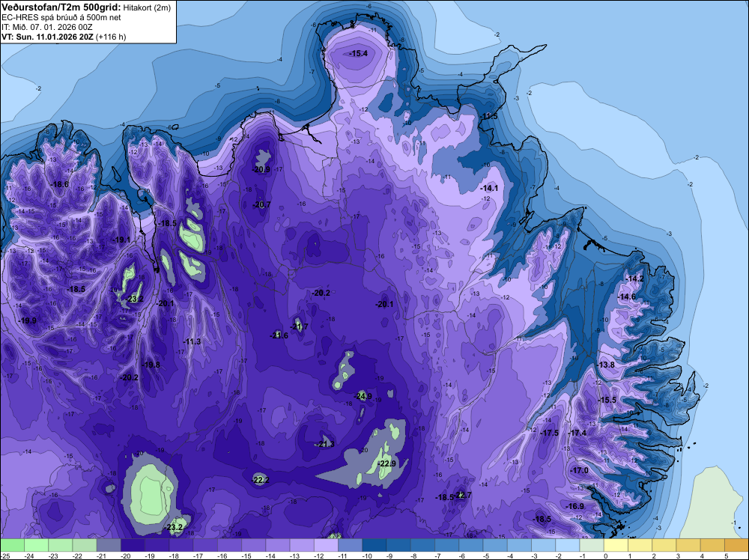Choose the pale blue -2 legend swatch

point(568,545)
